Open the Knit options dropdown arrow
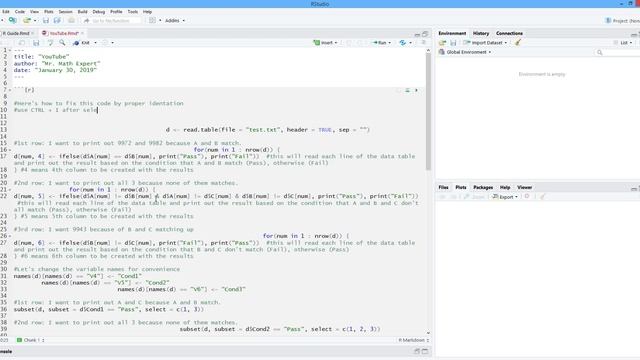 click(x=96, y=43)
